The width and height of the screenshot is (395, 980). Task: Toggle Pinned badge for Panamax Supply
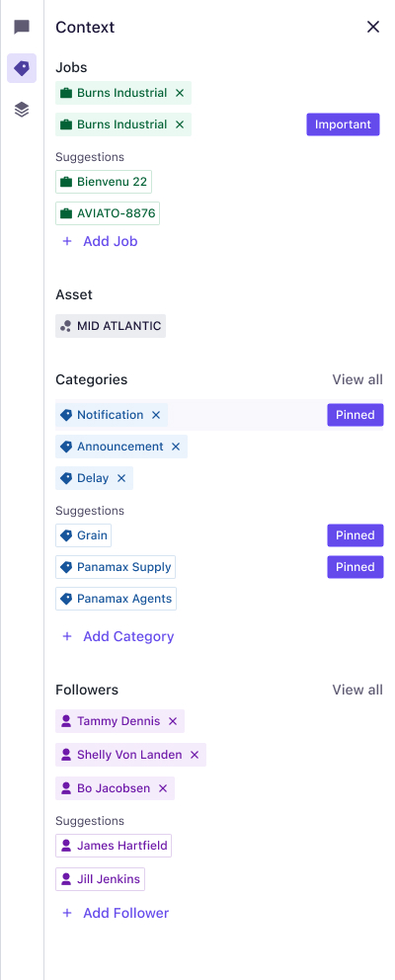point(355,567)
